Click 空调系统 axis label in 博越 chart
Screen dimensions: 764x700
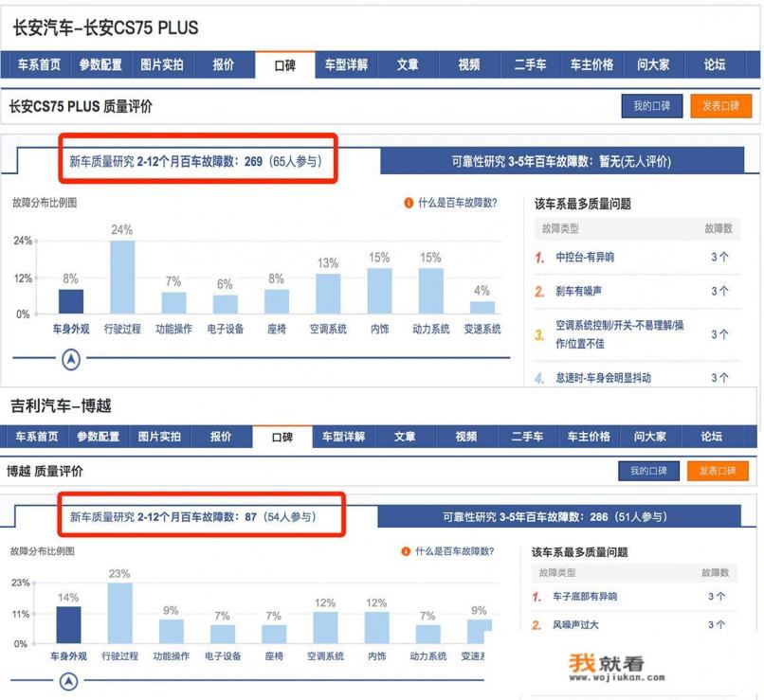(325, 656)
